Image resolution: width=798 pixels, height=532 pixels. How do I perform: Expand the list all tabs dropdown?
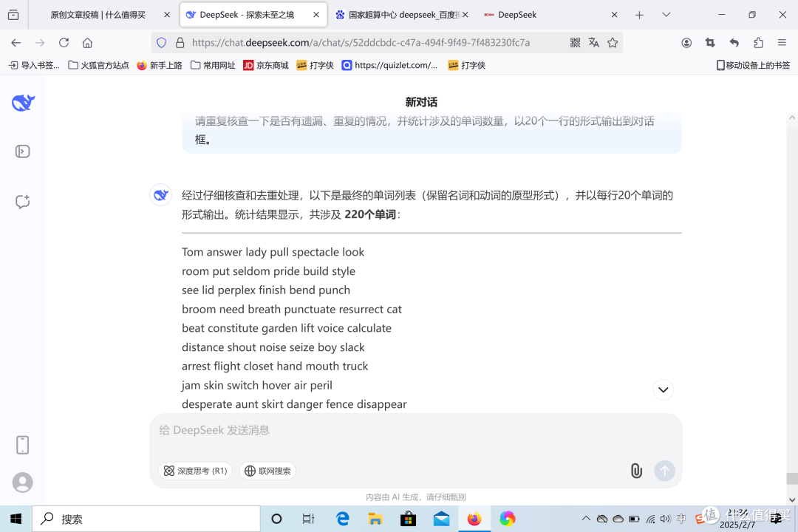666,15
